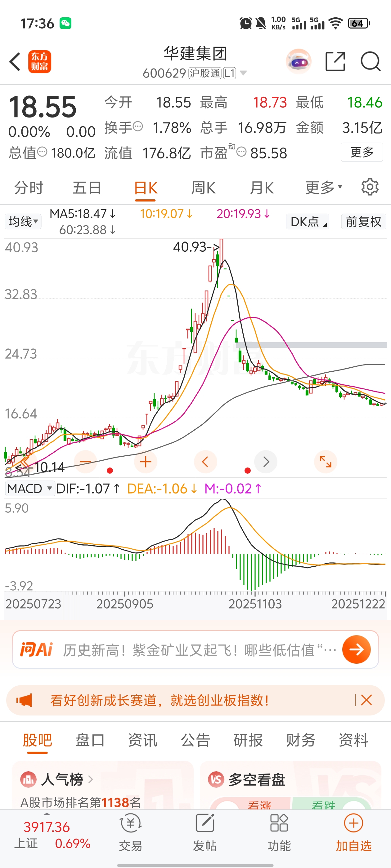The image size is (391, 868).
Task: Close the 创业板指数 promo banner
Action: [366, 700]
